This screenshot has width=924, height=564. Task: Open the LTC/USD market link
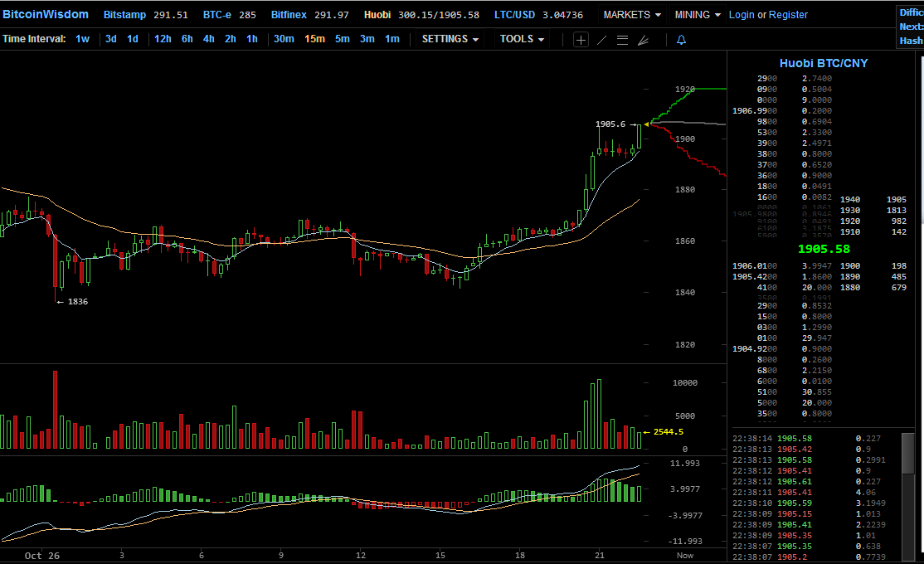pos(514,15)
